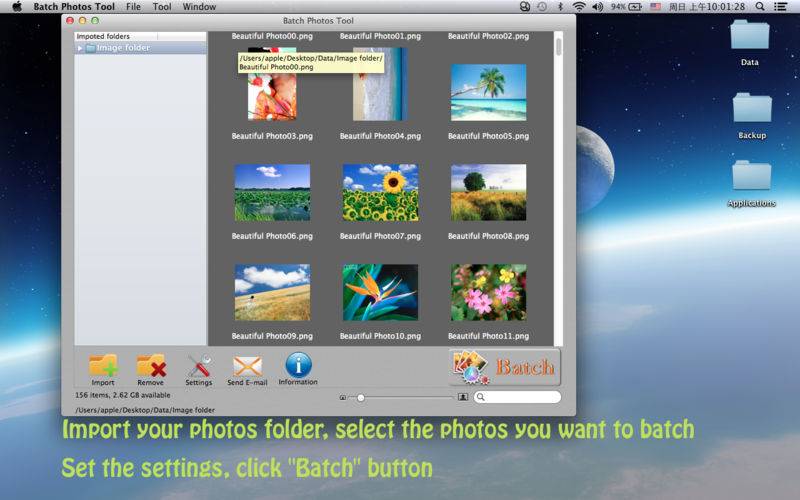Click the bottom /Users/apple/Desktop/Data/Image folder path
The width and height of the screenshot is (800, 500).
[145, 410]
